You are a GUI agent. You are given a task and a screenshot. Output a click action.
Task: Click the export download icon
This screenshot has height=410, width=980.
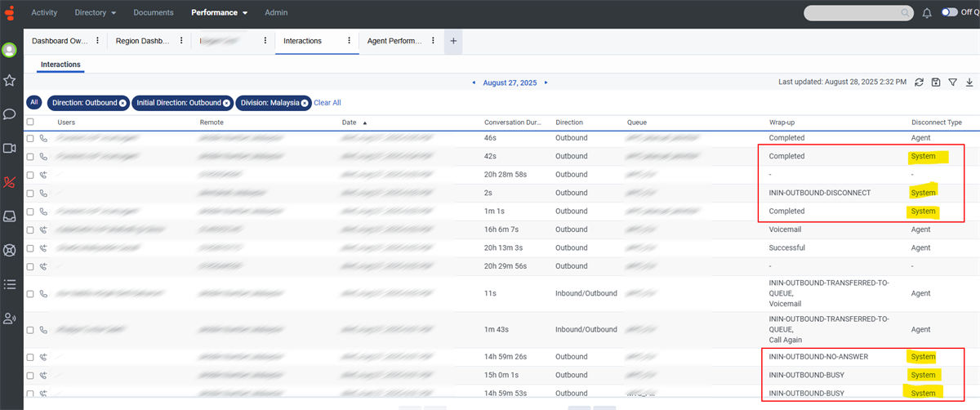(x=969, y=82)
